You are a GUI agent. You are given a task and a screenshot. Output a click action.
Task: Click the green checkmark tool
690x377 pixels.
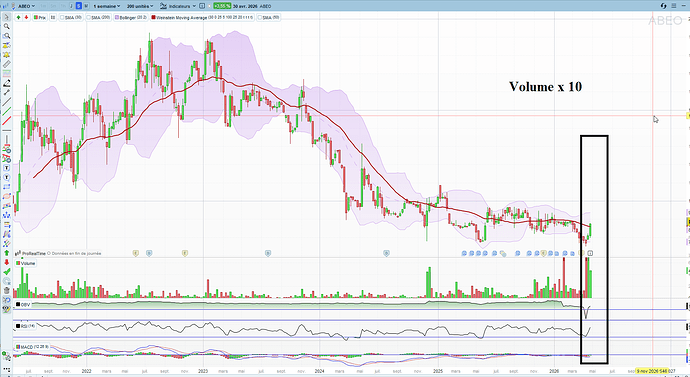[x=7, y=272]
